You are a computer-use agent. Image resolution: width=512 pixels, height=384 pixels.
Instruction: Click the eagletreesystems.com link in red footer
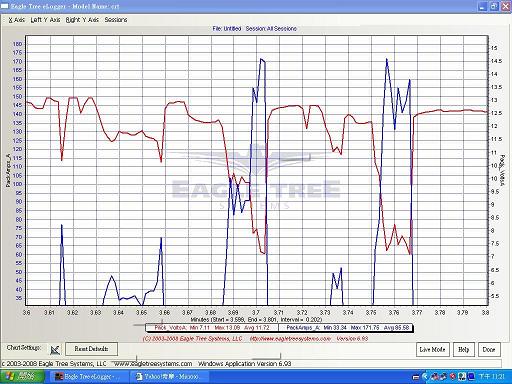coord(291,339)
